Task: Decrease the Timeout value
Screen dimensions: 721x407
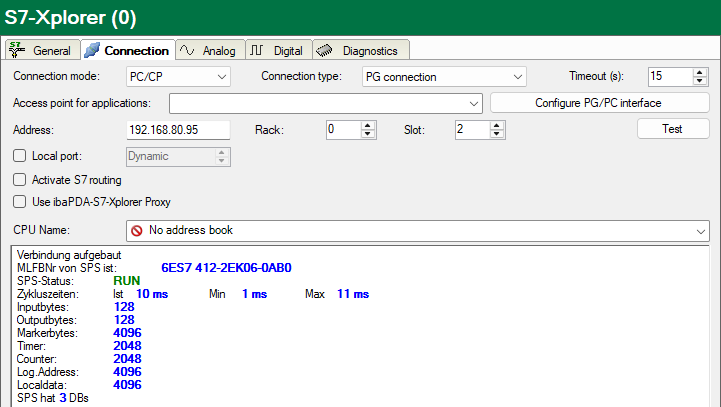Action: [699, 81]
